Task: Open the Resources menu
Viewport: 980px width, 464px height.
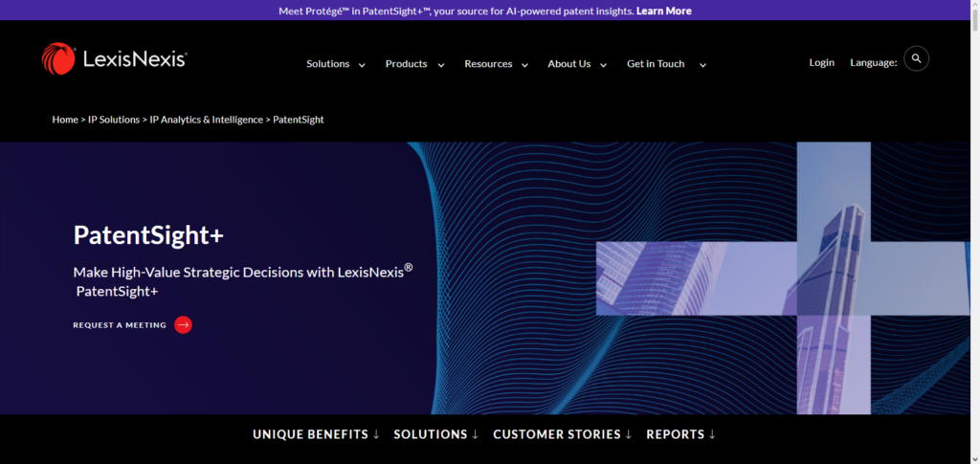Action: click(x=488, y=64)
